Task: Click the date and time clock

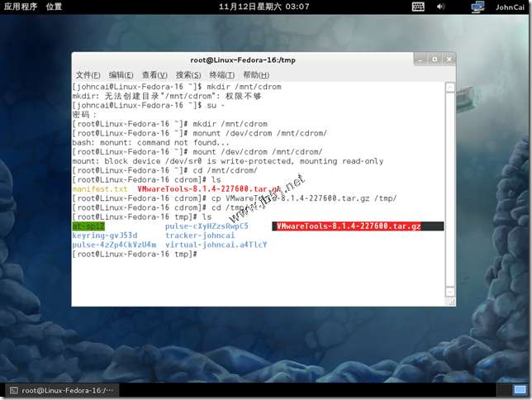Action: tap(264, 7)
